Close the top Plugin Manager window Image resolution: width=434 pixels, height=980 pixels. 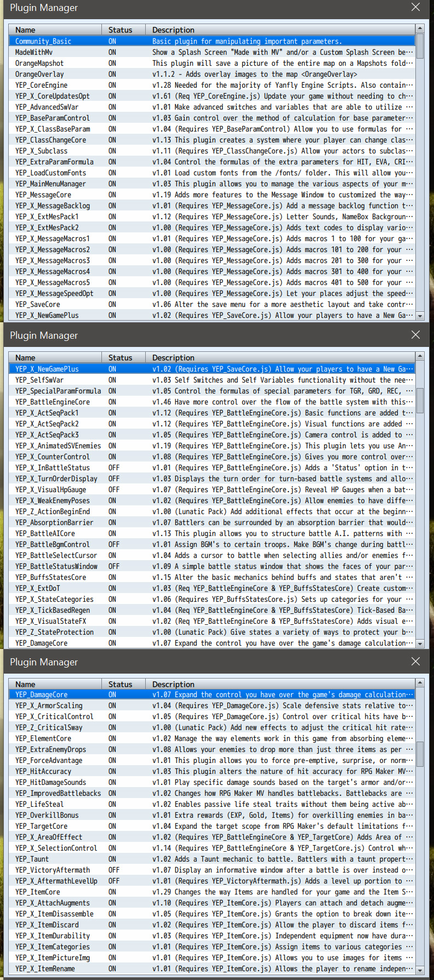pyautogui.click(x=416, y=7)
